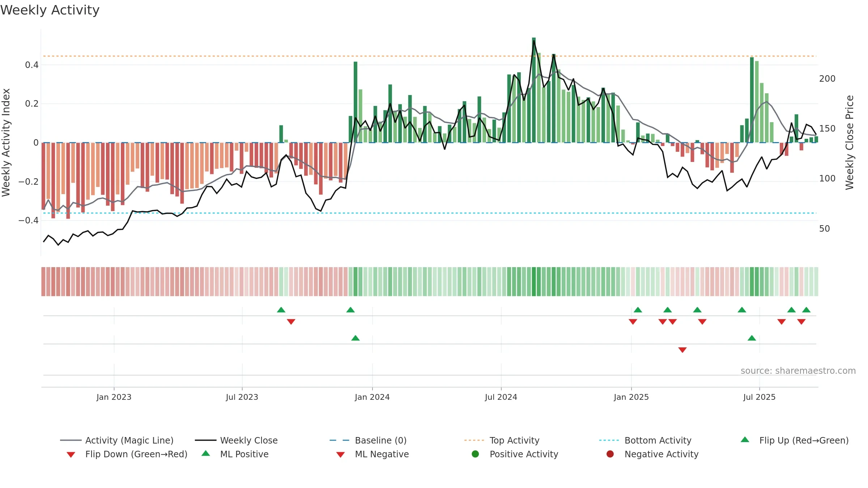This screenshot has height=488, width=868.
Task: Click the 0.4 activity index tick label
Action: point(32,65)
